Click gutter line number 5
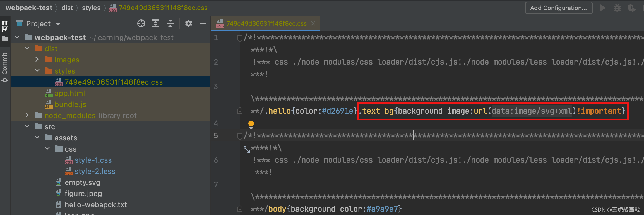The image size is (644, 215). [216, 136]
